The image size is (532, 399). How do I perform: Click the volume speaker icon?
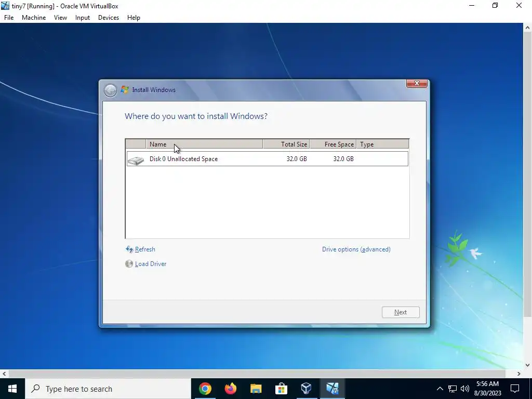pos(465,389)
